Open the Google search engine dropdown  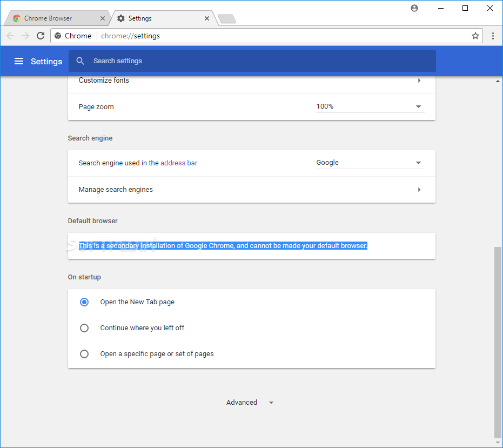(370, 163)
